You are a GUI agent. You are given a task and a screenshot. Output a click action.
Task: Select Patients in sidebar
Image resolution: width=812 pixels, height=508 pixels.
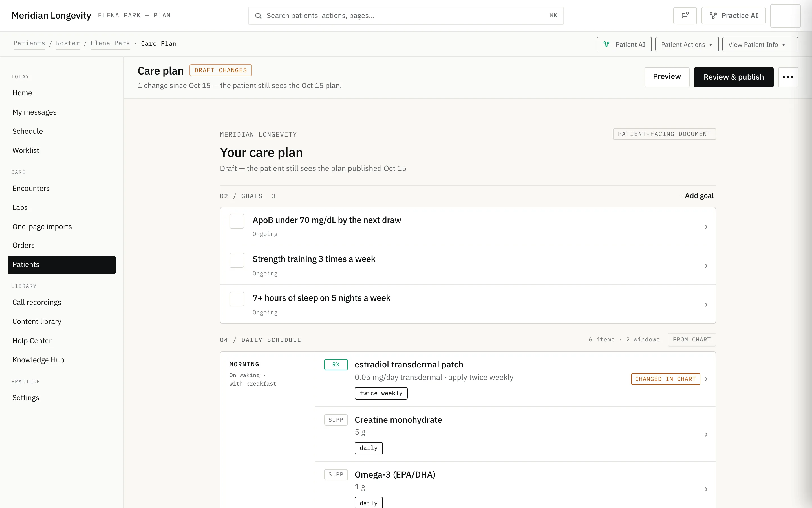pos(62,265)
